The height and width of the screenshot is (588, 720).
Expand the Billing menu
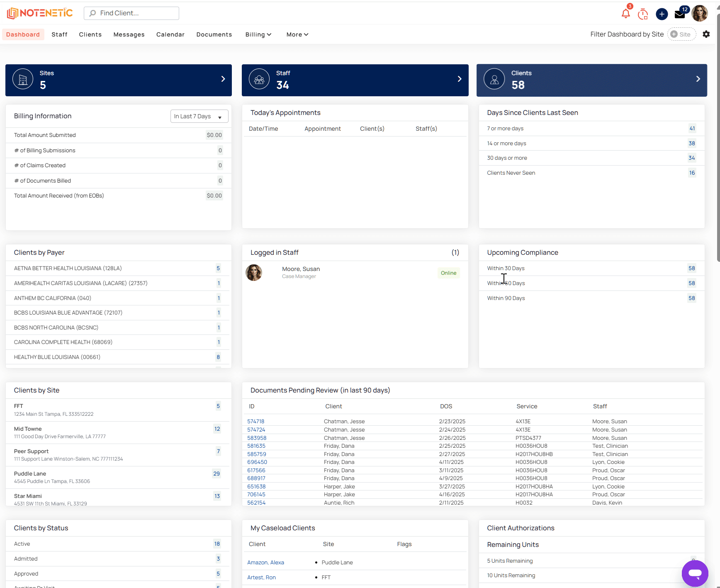coord(258,34)
